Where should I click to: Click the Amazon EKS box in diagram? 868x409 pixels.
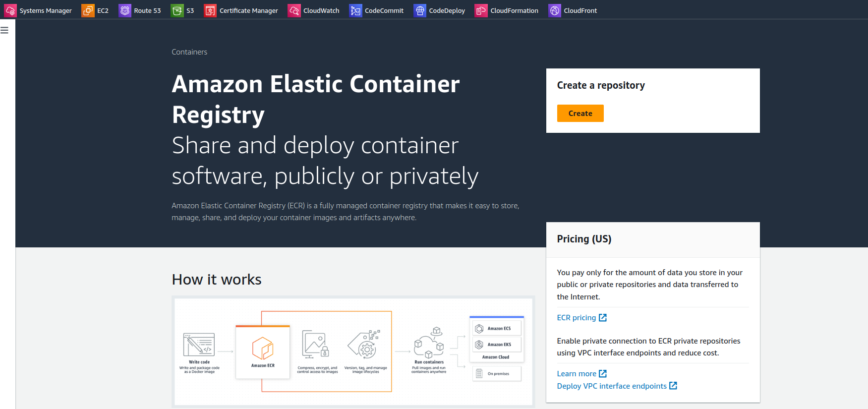coord(497,344)
